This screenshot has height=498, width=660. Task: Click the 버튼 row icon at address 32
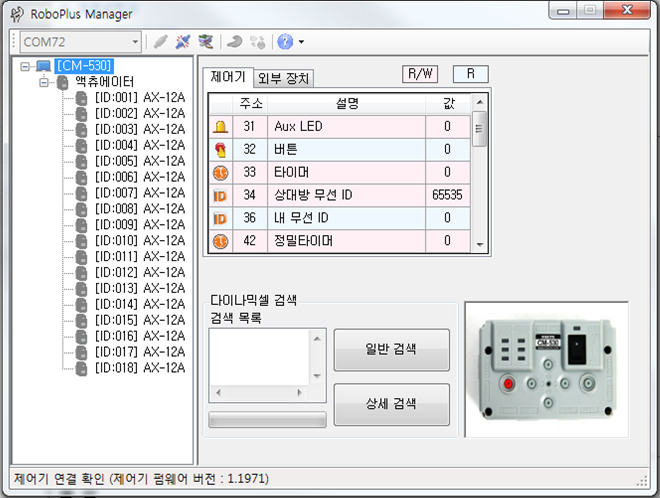tap(220, 150)
